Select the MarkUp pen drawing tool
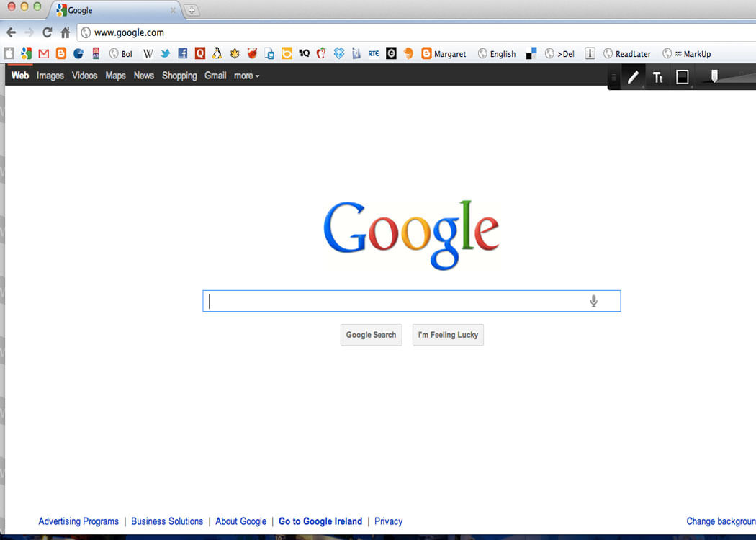This screenshot has width=756, height=540. [x=633, y=77]
